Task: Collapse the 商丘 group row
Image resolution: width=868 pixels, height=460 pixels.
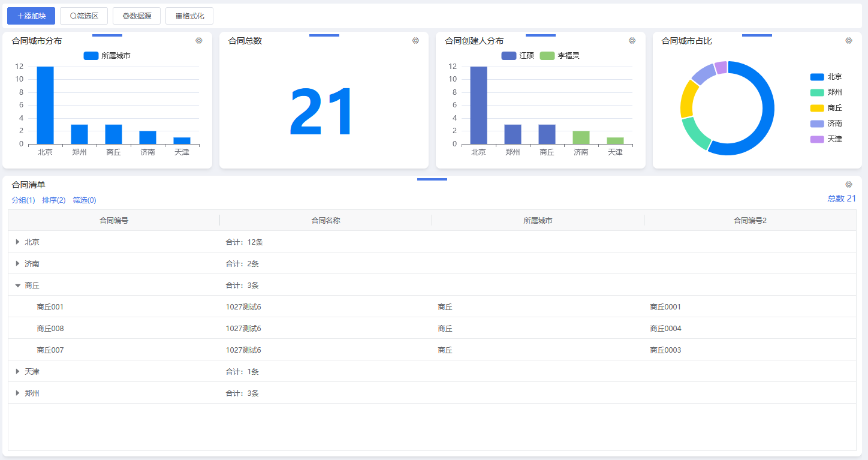Action: (18, 285)
